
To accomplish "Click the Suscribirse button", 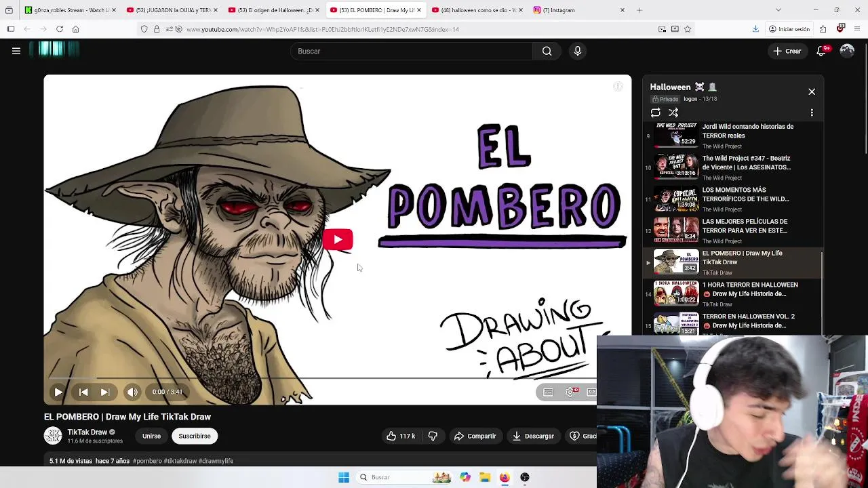I will (x=195, y=436).
